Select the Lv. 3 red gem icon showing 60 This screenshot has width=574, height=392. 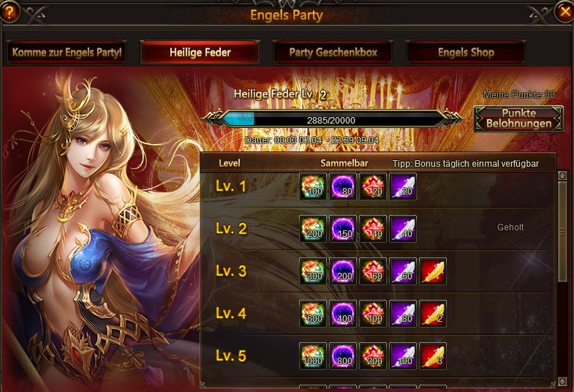coord(373,271)
